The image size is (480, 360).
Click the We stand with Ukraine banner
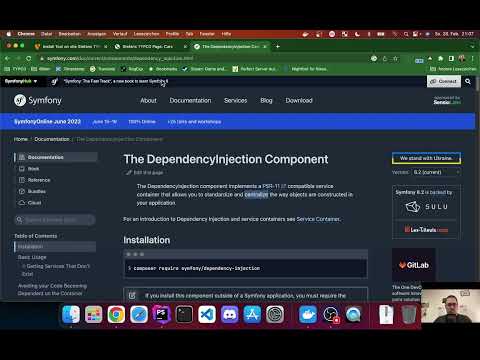pyautogui.click(x=426, y=158)
